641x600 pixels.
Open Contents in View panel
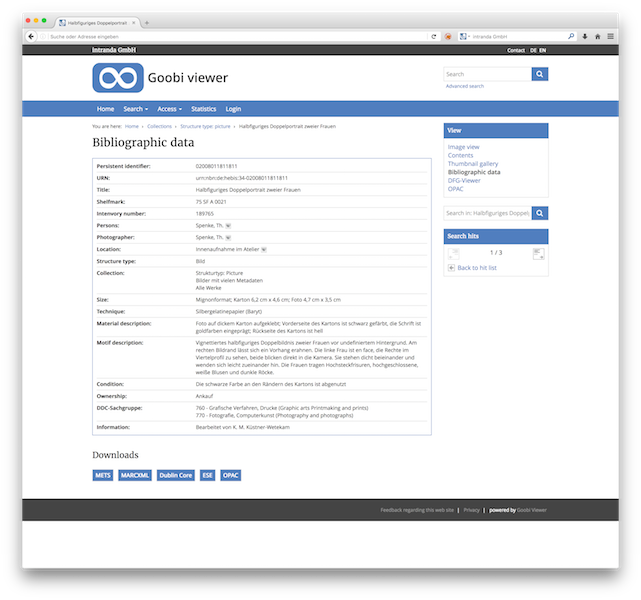tap(460, 155)
